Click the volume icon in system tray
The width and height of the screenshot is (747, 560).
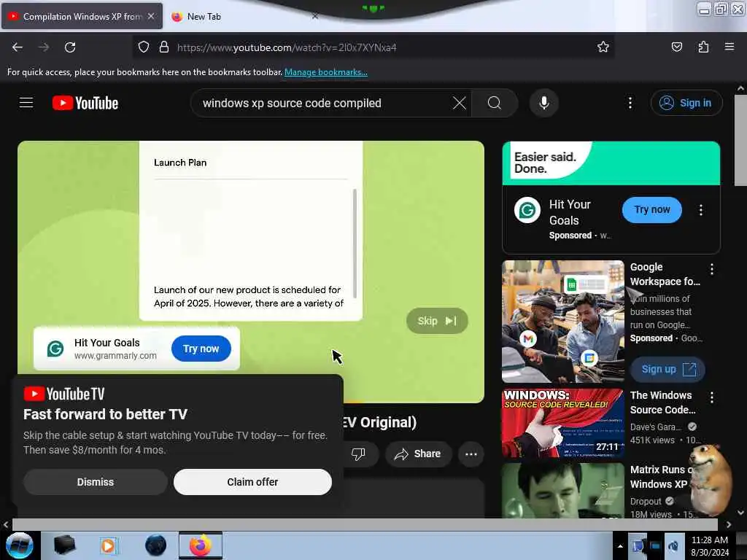[x=673, y=546]
